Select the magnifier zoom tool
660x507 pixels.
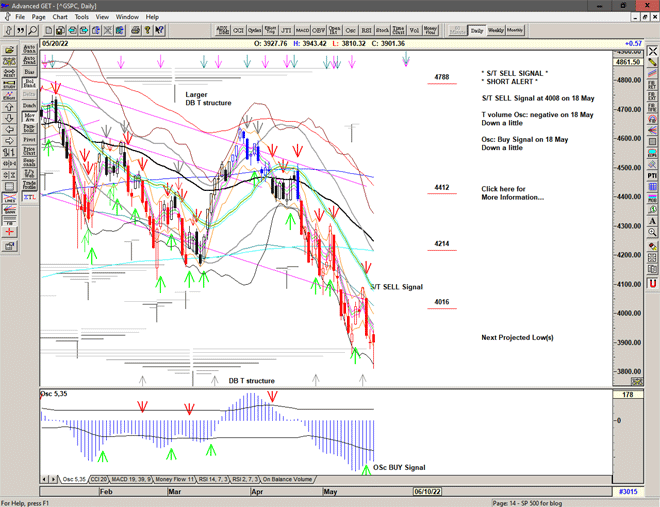tap(33, 31)
